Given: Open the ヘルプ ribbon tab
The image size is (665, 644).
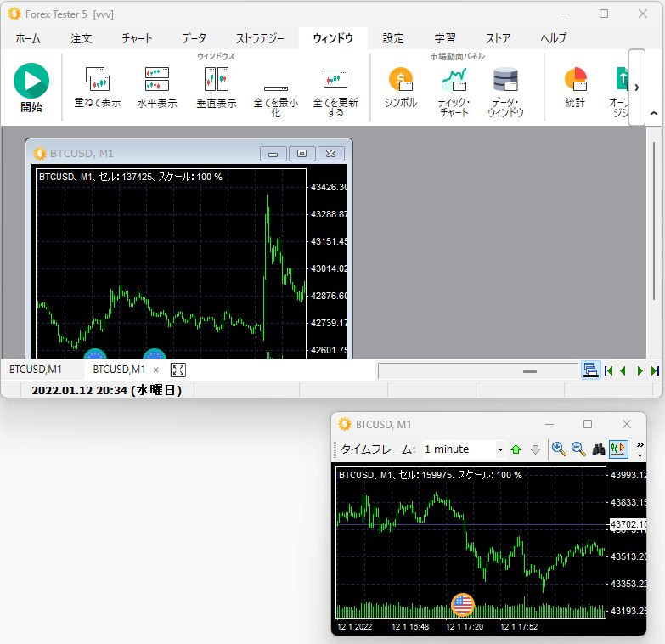Looking at the screenshot, I should click(x=554, y=38).
